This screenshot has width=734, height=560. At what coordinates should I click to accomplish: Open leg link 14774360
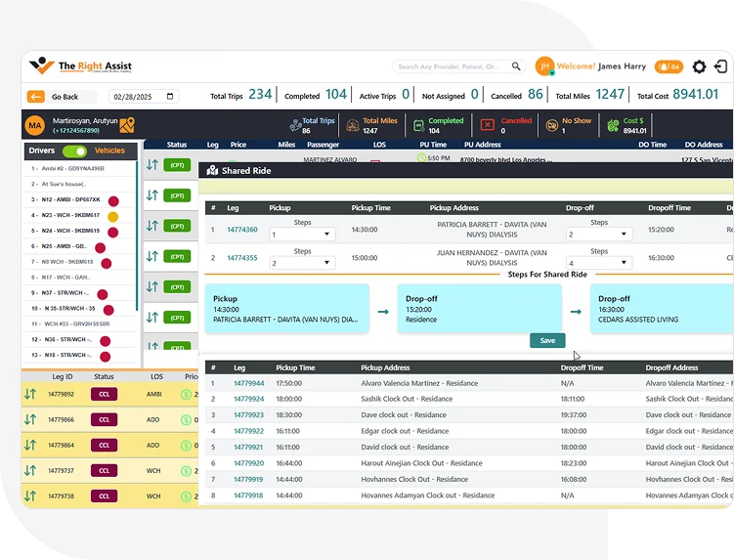point(242,230)
